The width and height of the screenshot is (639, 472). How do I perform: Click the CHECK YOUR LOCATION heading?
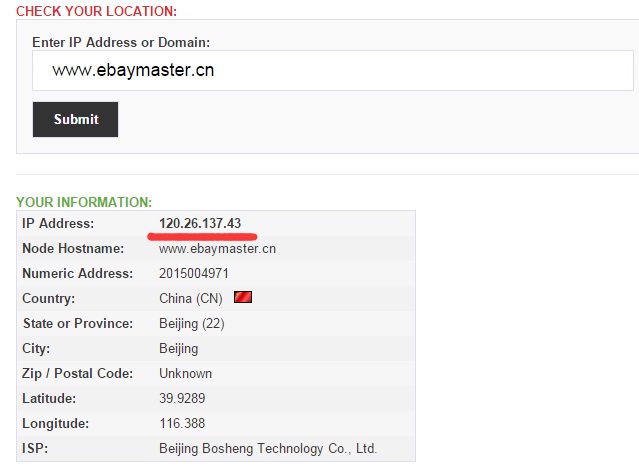point(96,11)
